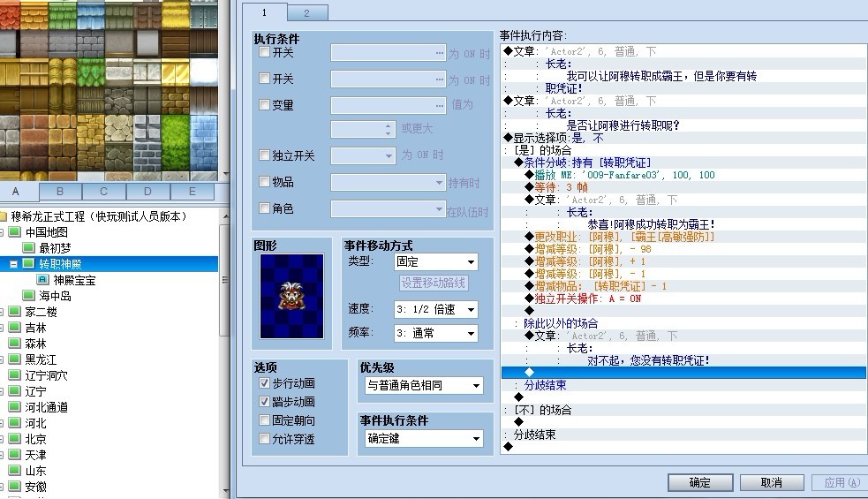Open the 角色 selection dropdown
868x499 pixels.
[x=388, y=208]
